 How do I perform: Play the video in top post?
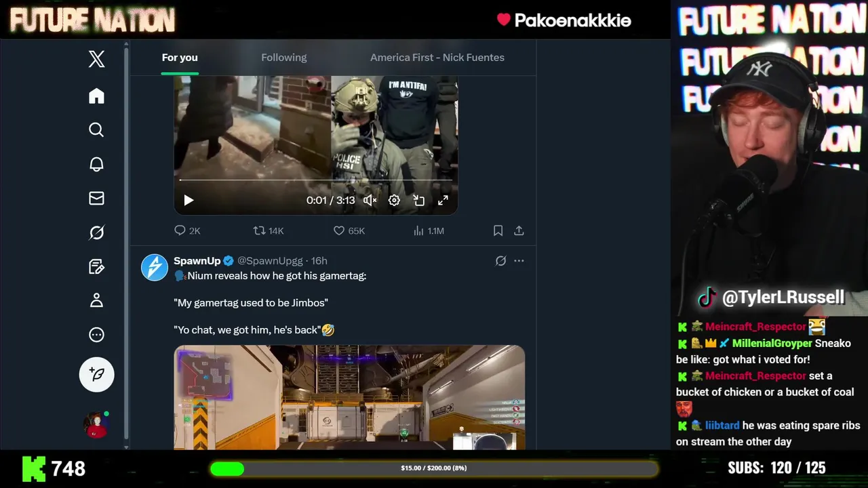(x=189, y=200)
